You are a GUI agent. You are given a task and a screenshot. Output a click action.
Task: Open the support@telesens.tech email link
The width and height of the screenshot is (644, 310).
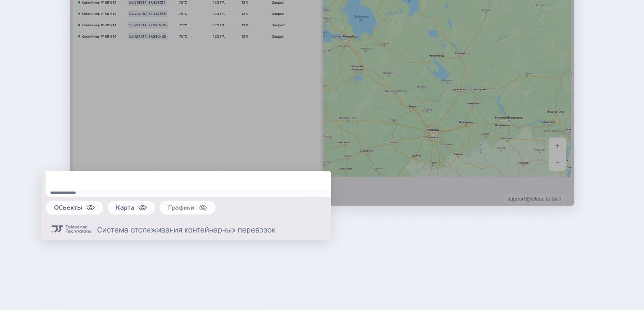(534, 199)
